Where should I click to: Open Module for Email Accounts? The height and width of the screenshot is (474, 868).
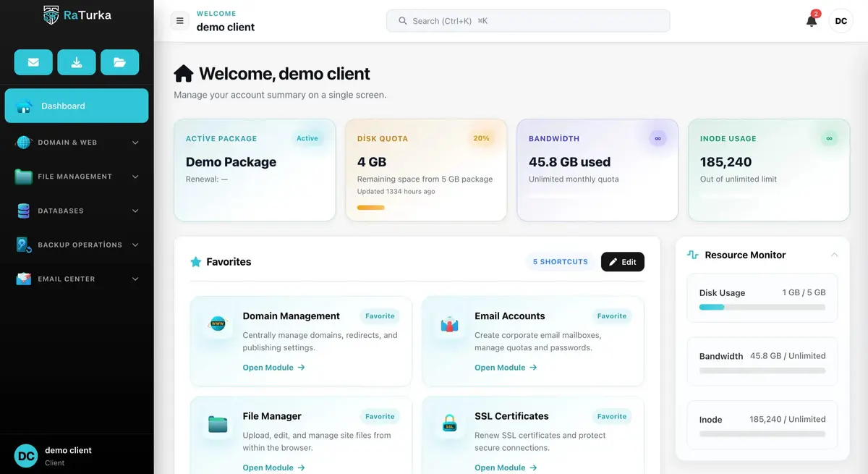[506, 368]
